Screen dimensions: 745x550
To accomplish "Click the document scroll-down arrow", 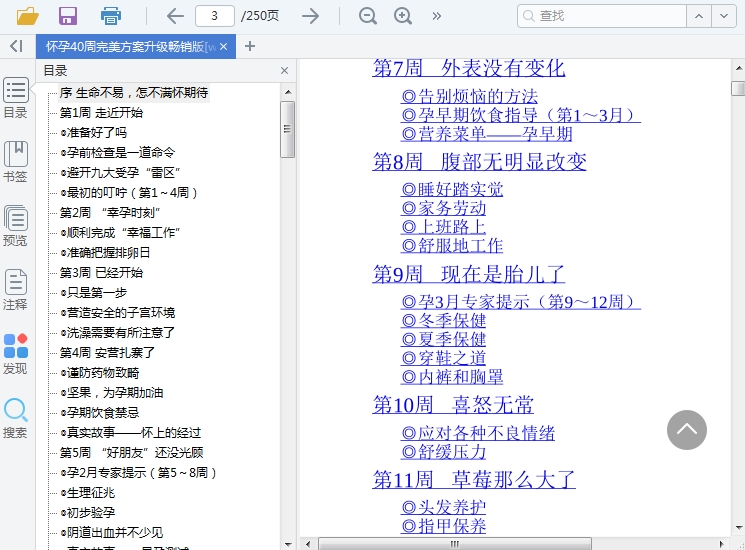I will (x=738, y=527).
